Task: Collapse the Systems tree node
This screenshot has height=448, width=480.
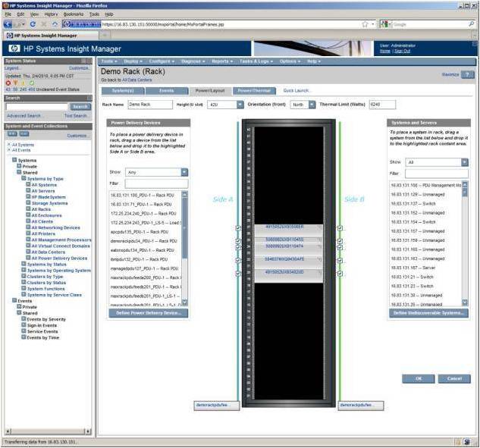Action: 14,160
